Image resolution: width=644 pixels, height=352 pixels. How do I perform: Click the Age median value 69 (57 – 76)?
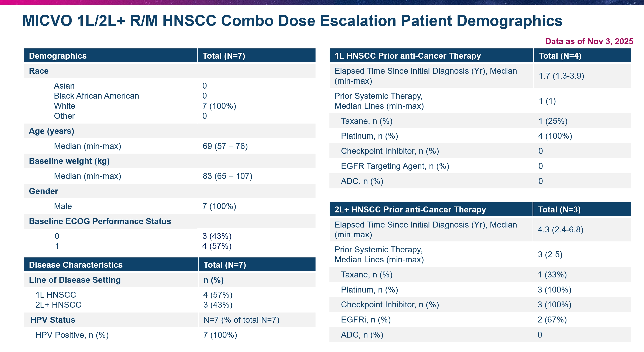(225, 146)
